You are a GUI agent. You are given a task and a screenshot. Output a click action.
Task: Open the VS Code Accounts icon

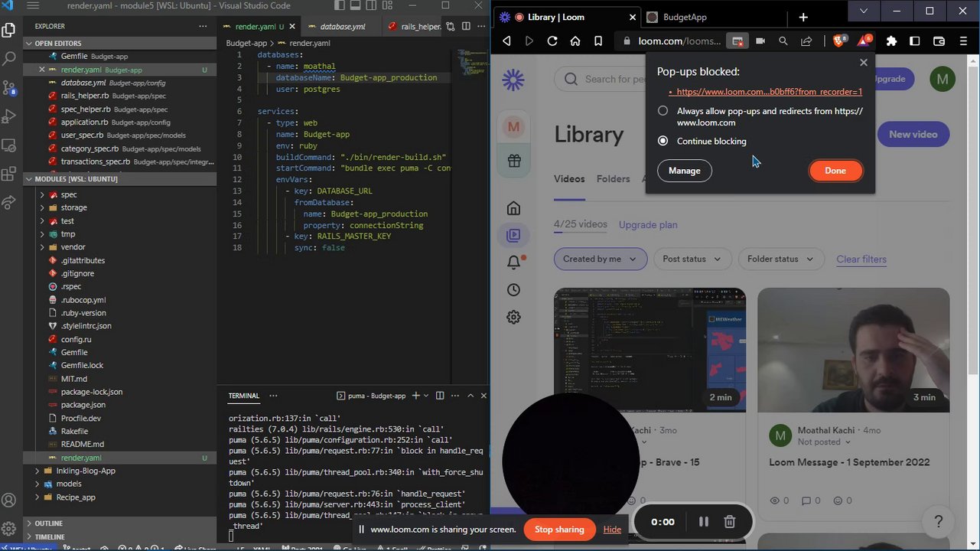tap(9, 500)
